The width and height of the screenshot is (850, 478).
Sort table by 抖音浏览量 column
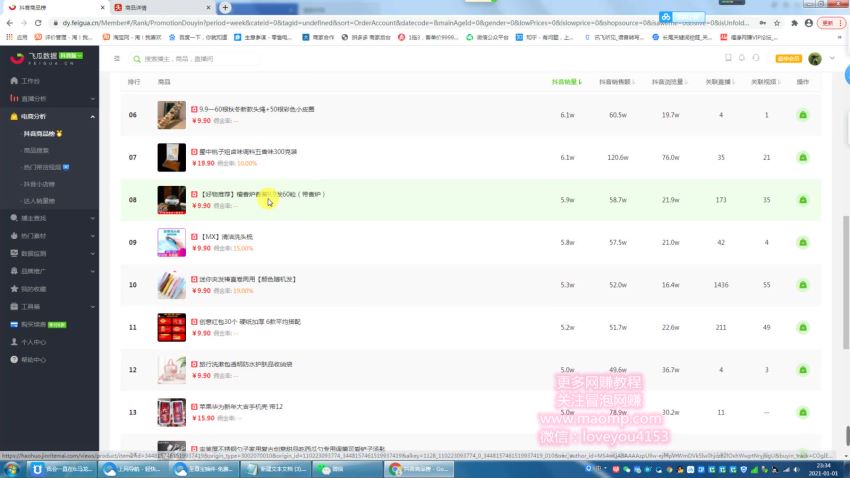coord(669,82)
